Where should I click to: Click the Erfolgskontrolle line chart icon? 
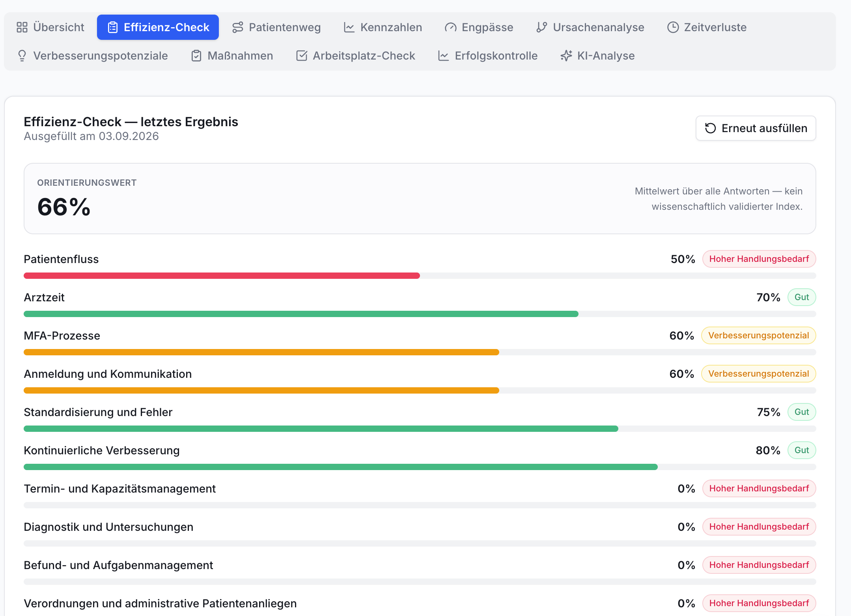(444, 56)
